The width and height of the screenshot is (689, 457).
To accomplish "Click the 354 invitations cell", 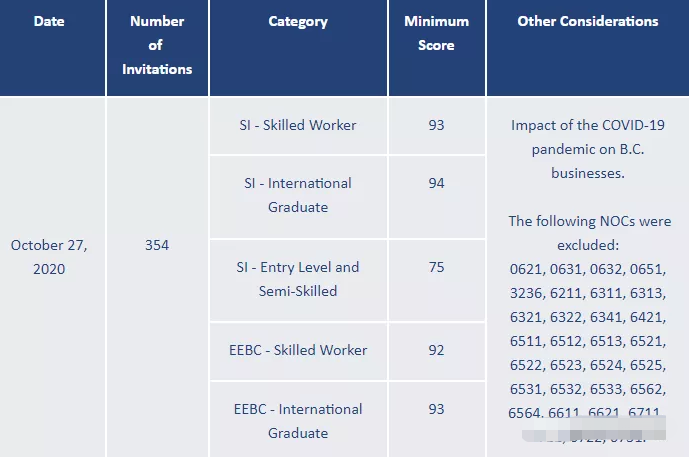I will click(157, 245).
